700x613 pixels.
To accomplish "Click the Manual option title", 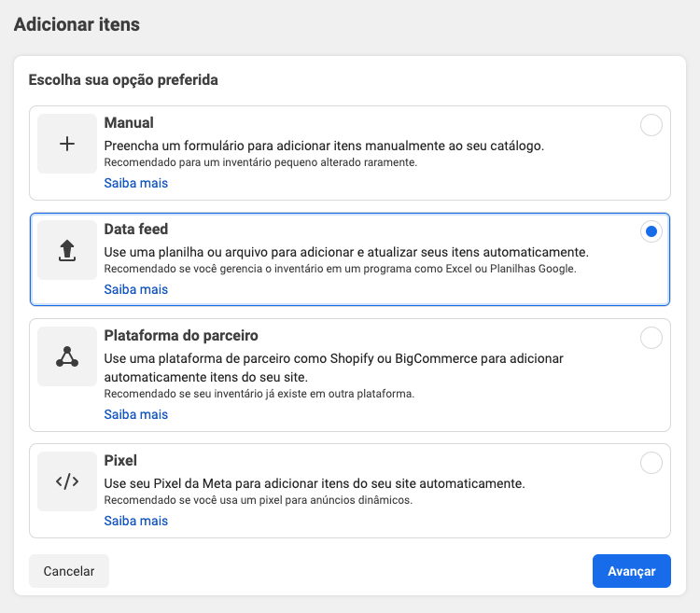I will pyautogui.click(x=129, y=123).
